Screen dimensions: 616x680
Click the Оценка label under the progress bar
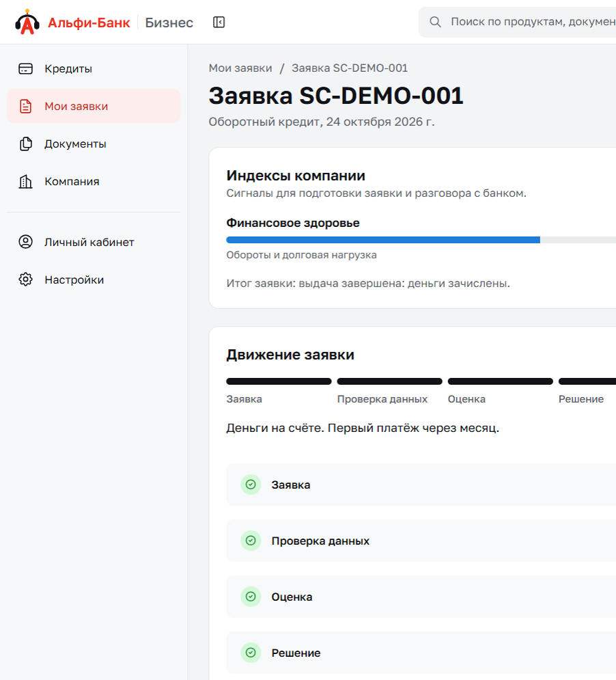(466, 399)
